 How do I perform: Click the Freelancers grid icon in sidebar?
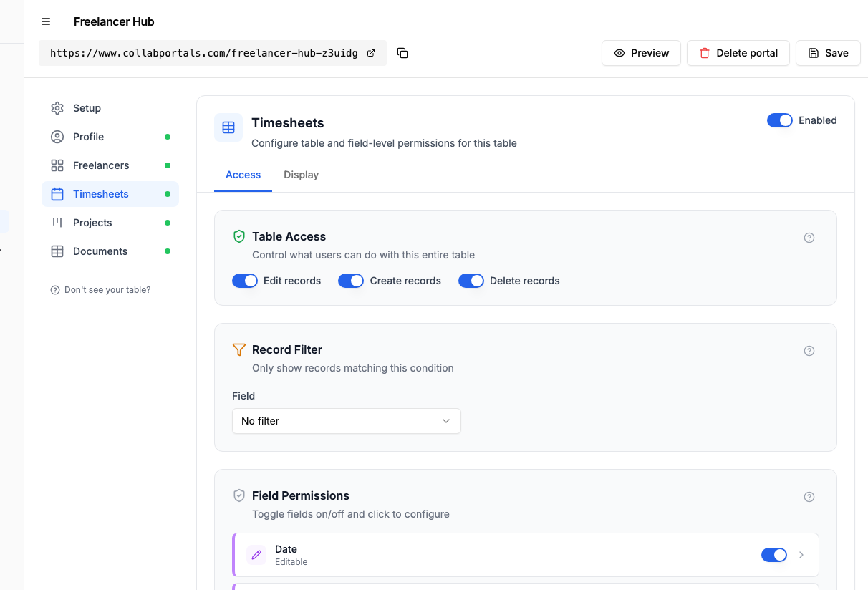57,165
